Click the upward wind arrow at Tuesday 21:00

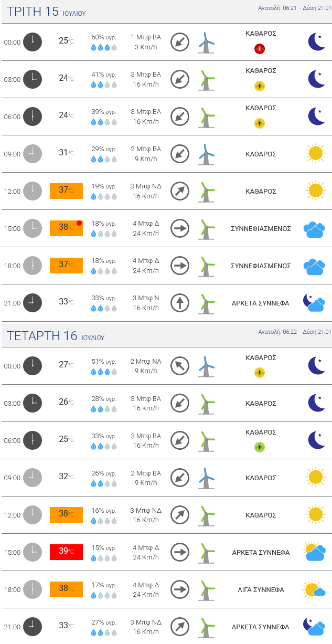[180, 303]
